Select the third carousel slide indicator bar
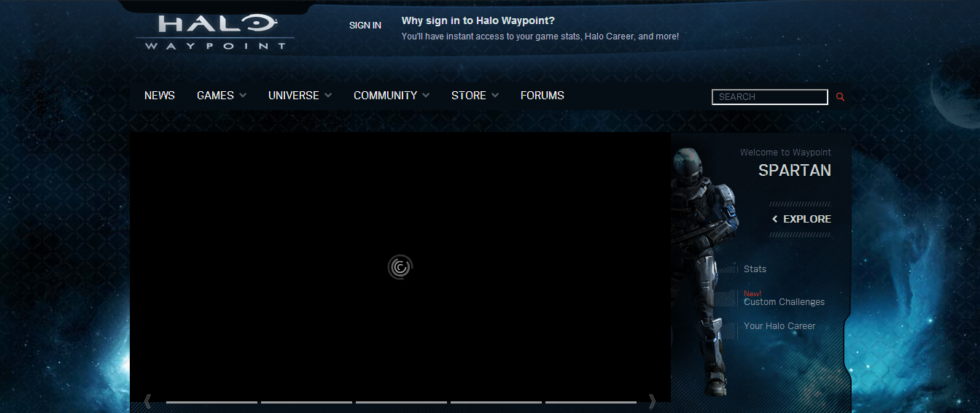Screen dimensions: 980x413 pyautogui.click(x=401, y=402)
